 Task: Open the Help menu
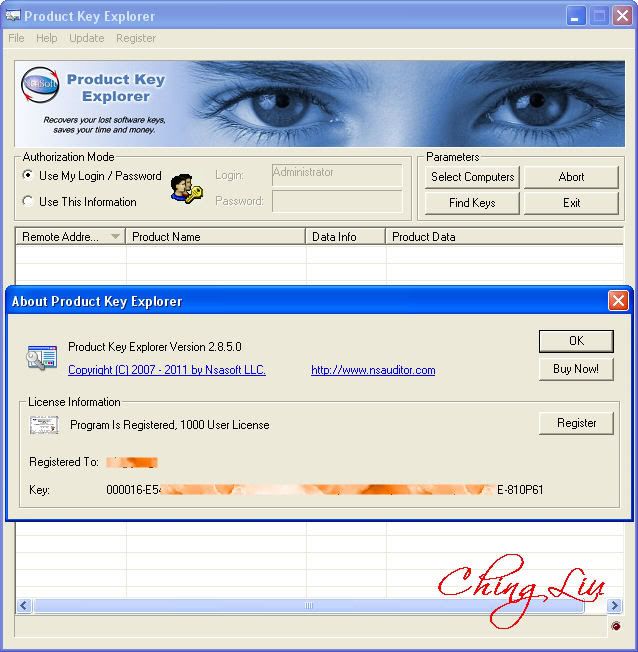pyautogui.click(x=47, y=38)
